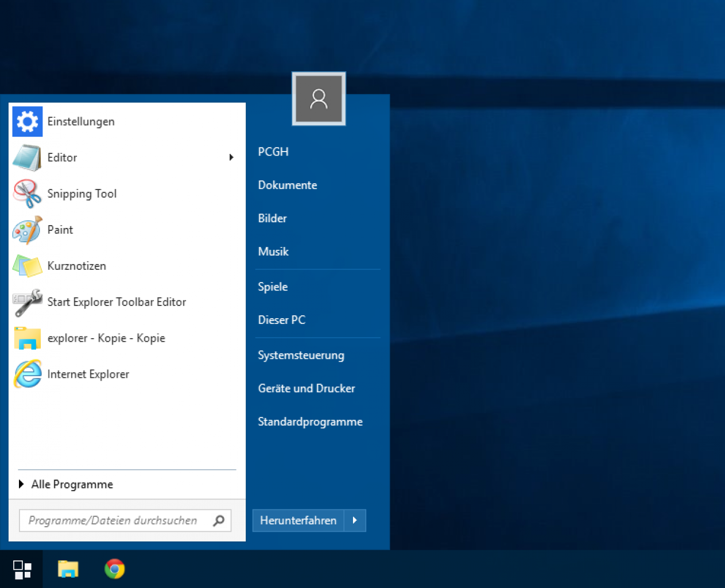
Task: Select the Paint label text
Action: [60, 230]
